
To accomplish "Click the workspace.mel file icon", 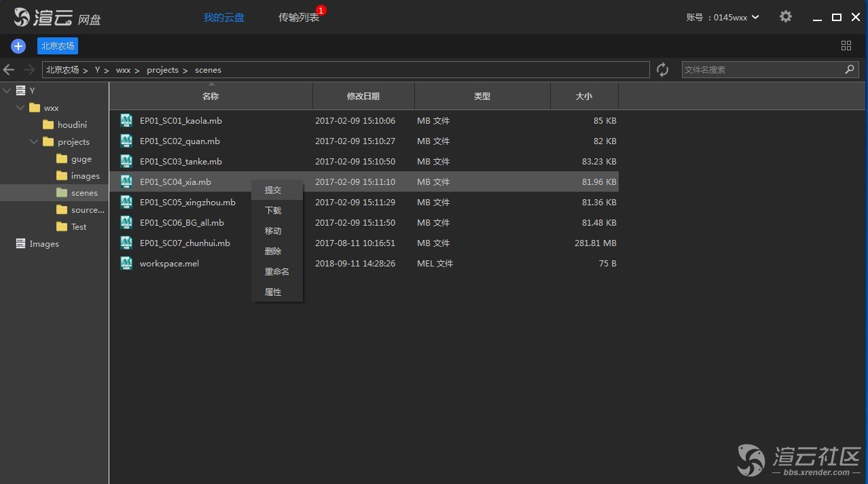I will coord(126,264).
